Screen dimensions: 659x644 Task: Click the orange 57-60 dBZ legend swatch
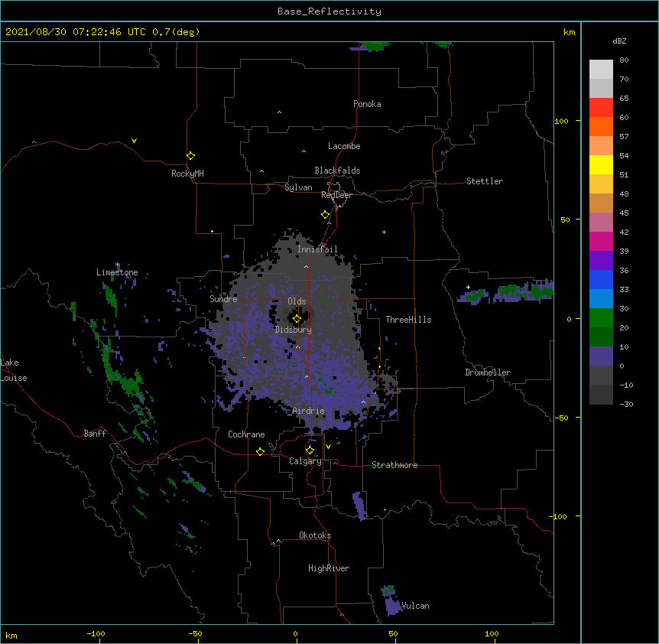tap(601, 126)
